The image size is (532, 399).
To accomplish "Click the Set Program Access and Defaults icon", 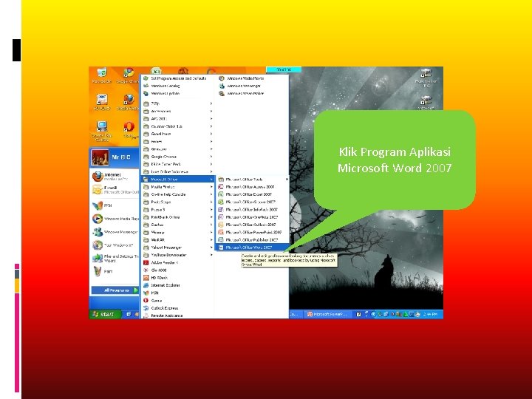I will tap(146, 78).
